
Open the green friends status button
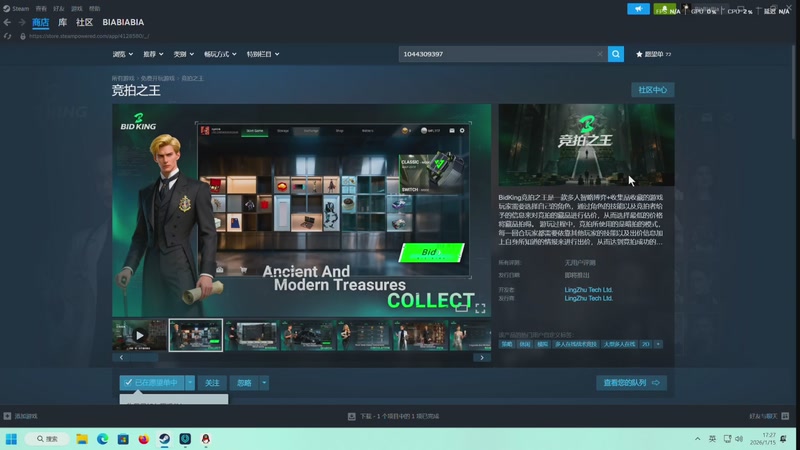[x=664, y=9]
